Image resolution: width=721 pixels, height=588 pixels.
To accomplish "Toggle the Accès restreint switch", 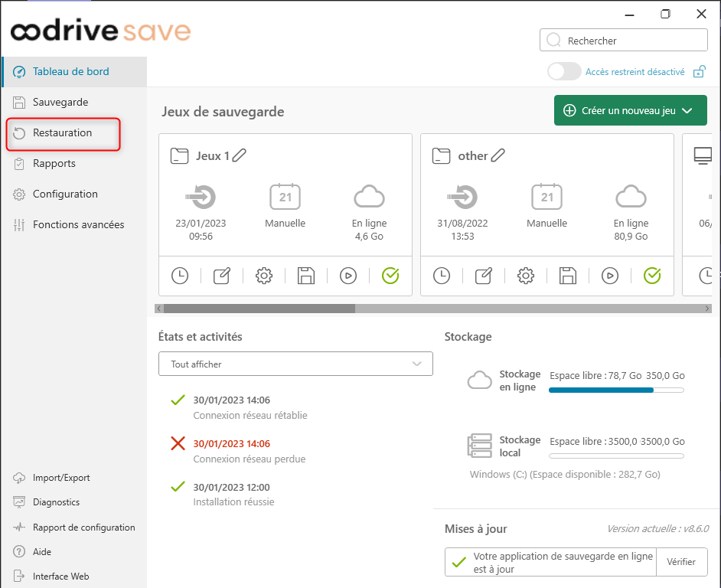I will (564, 72).
